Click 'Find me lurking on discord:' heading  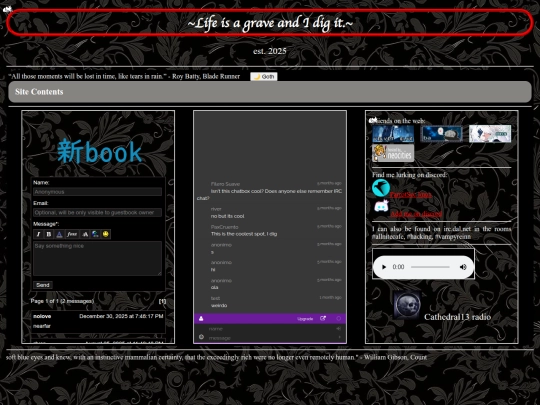click(x=409, y=175)
